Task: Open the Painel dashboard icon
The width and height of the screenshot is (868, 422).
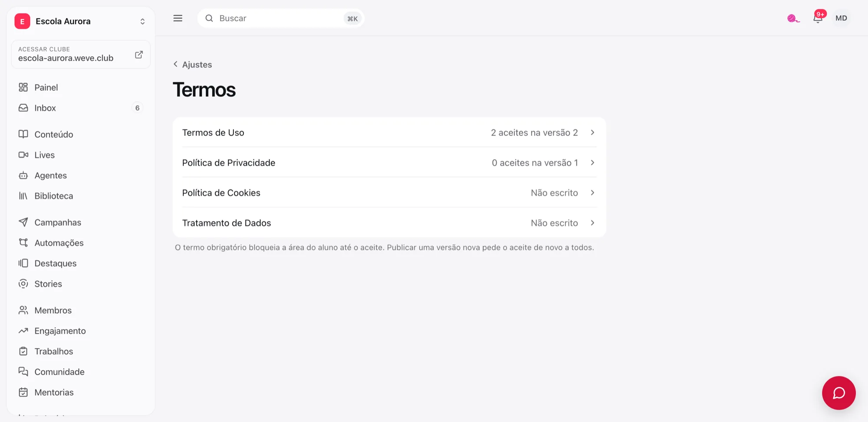Action: [23, 87]
